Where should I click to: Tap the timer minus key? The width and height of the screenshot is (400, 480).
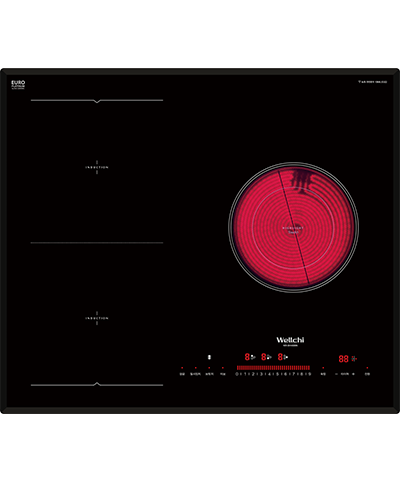[336, 374]
